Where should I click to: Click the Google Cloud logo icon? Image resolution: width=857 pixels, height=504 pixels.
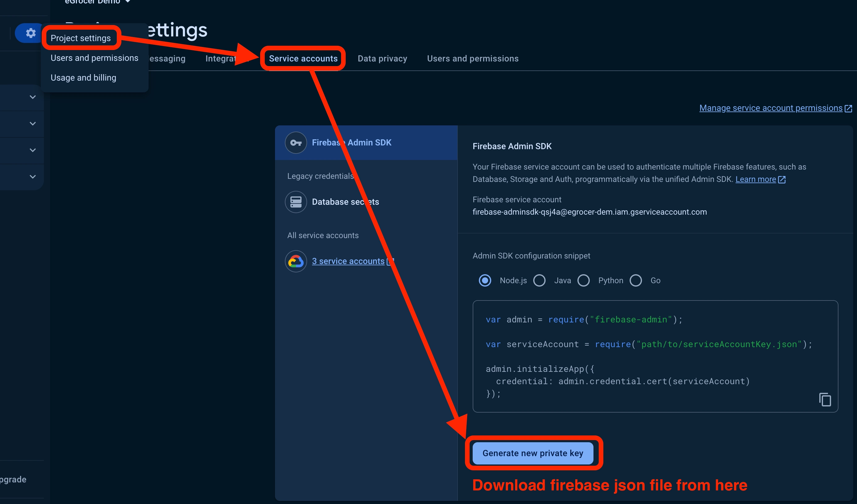tap(296, 261)
